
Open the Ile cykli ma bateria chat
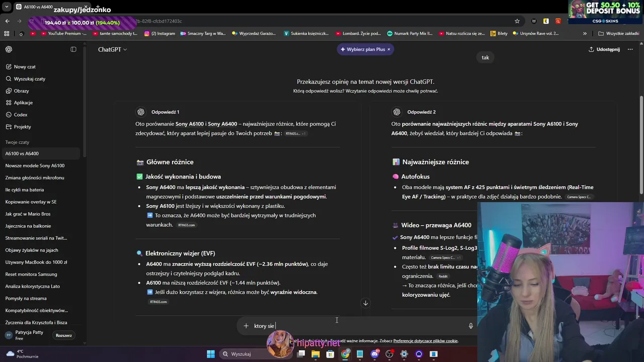40,190
